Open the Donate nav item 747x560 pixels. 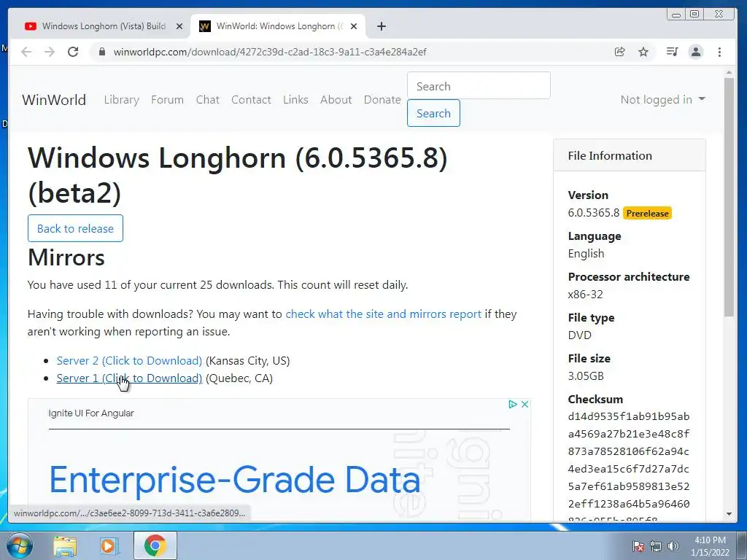click(x=382, y=99)
